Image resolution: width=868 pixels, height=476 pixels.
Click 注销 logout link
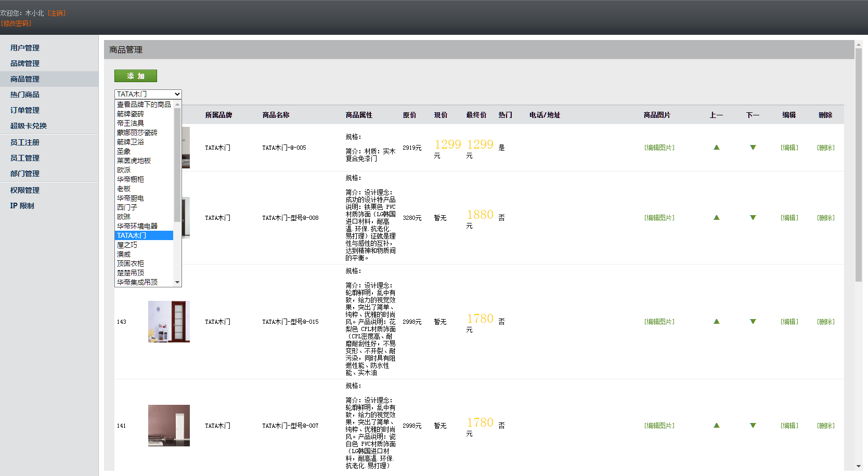pyautogui.click(x=57, y=13)
